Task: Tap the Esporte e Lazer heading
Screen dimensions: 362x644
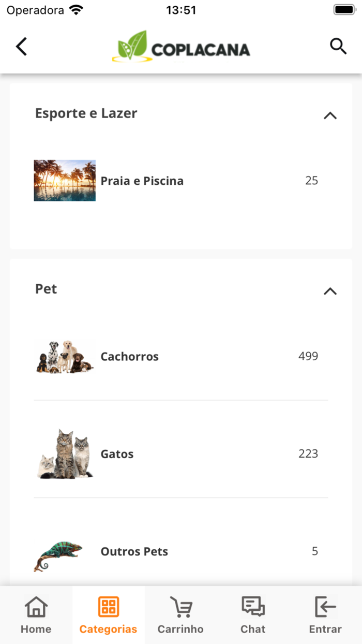Action: coord(86,113)
